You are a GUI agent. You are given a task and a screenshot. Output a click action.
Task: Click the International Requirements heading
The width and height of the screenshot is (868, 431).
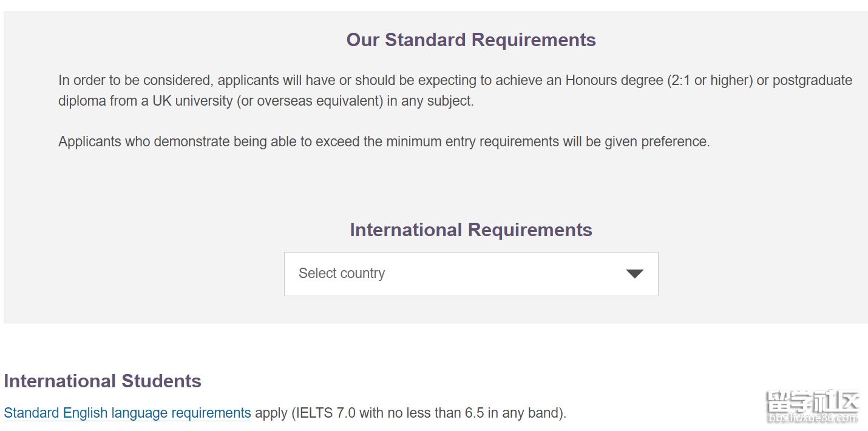click(471, 230)
